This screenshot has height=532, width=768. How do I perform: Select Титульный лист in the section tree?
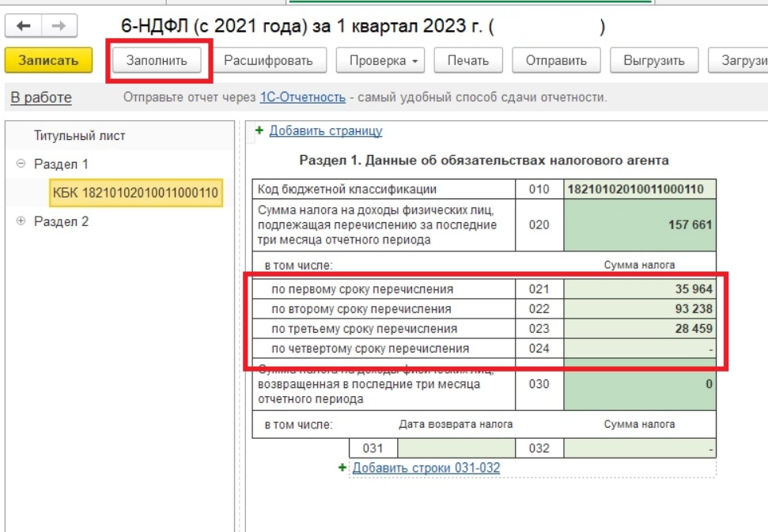[79, 135]
